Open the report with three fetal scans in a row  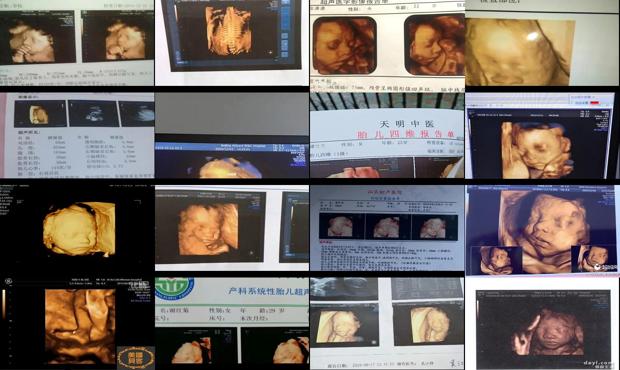[x=387, y=228]
